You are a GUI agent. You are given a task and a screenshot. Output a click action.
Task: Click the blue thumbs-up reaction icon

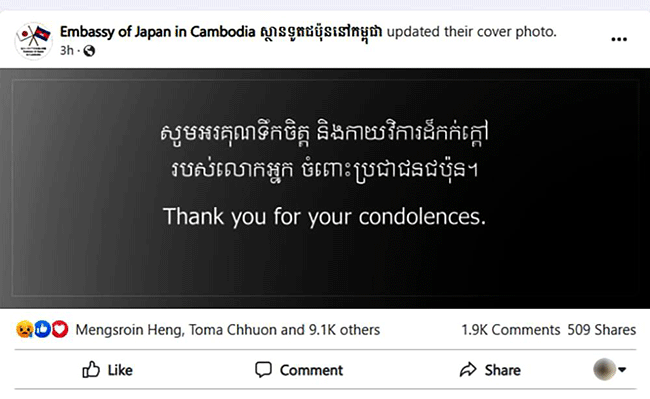pos(42,329)
